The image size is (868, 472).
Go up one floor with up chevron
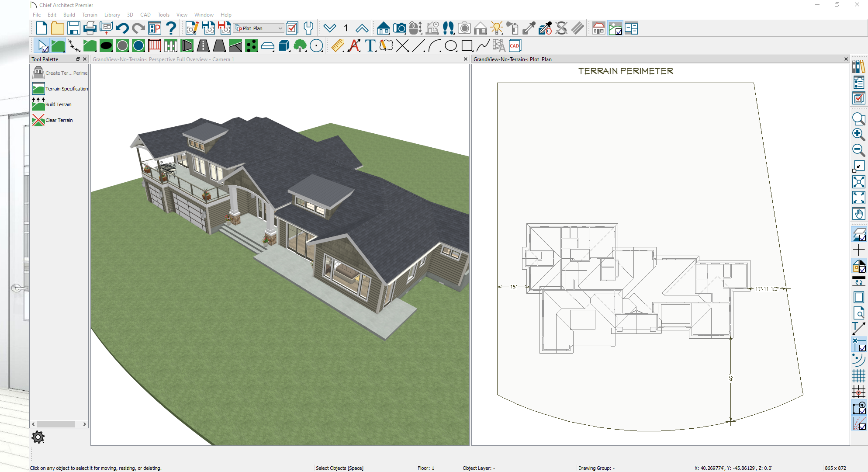click(362, 28)
